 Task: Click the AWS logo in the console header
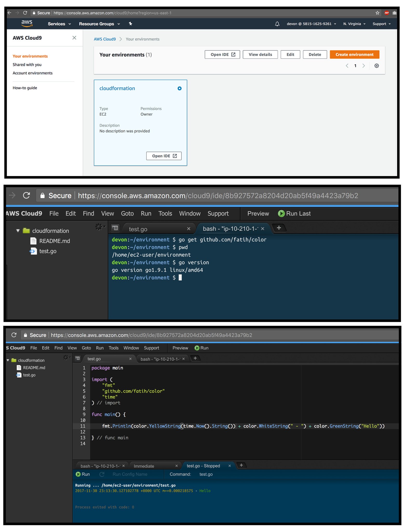pyautogui.click(x=27, y=23)
